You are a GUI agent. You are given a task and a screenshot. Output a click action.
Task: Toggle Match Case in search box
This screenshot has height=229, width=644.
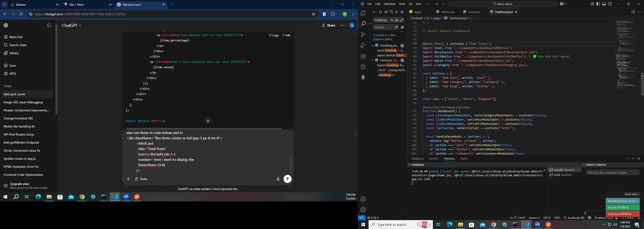[392, 20]
